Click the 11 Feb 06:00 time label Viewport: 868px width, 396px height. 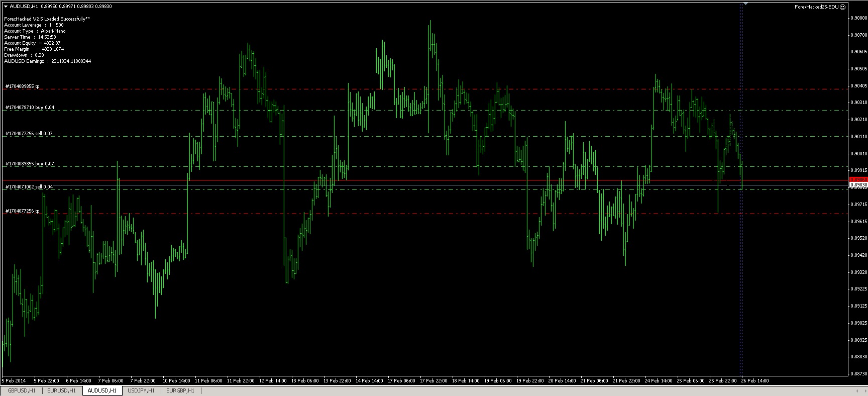click(208, 381)
